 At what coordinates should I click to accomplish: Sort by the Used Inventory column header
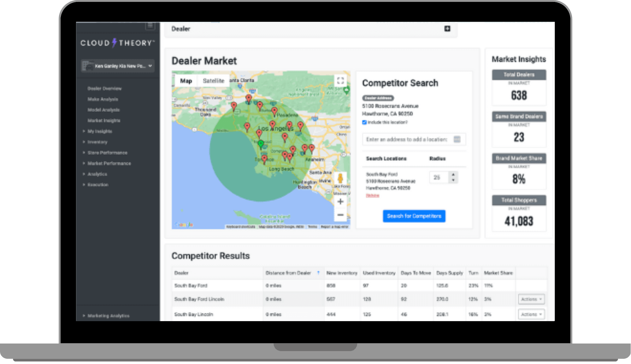pos(379,273)
